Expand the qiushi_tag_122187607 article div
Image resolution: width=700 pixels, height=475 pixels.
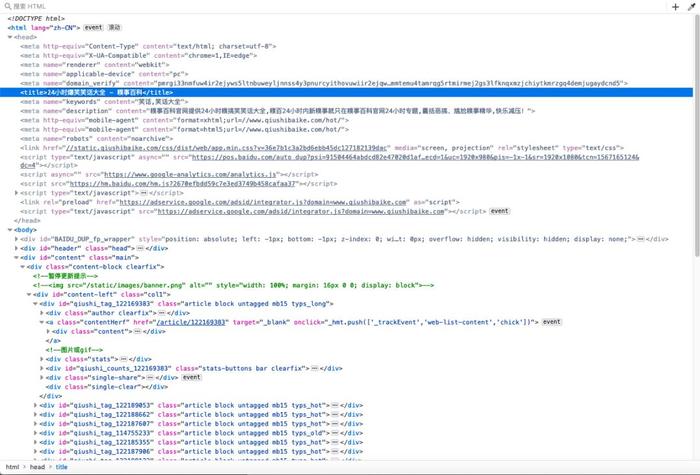pyautogui.click(x=35, y=424)
